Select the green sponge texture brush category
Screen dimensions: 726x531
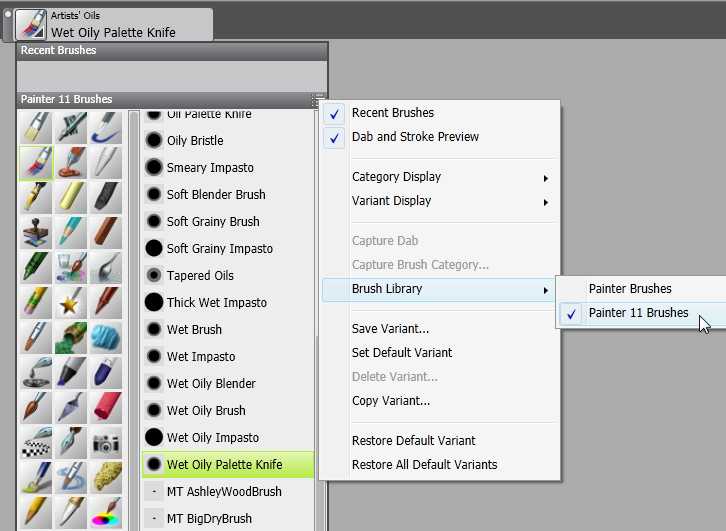tap(70, 337)
